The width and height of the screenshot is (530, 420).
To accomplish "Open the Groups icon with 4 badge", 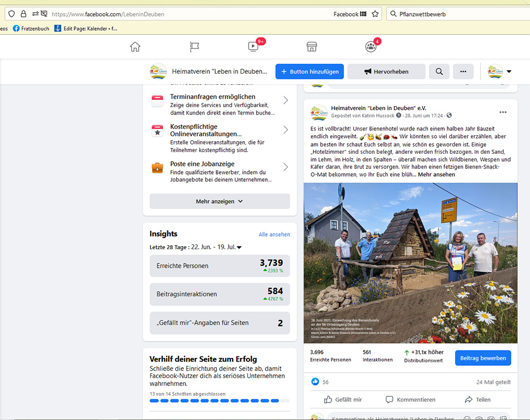I will click(x=370, y=47).
